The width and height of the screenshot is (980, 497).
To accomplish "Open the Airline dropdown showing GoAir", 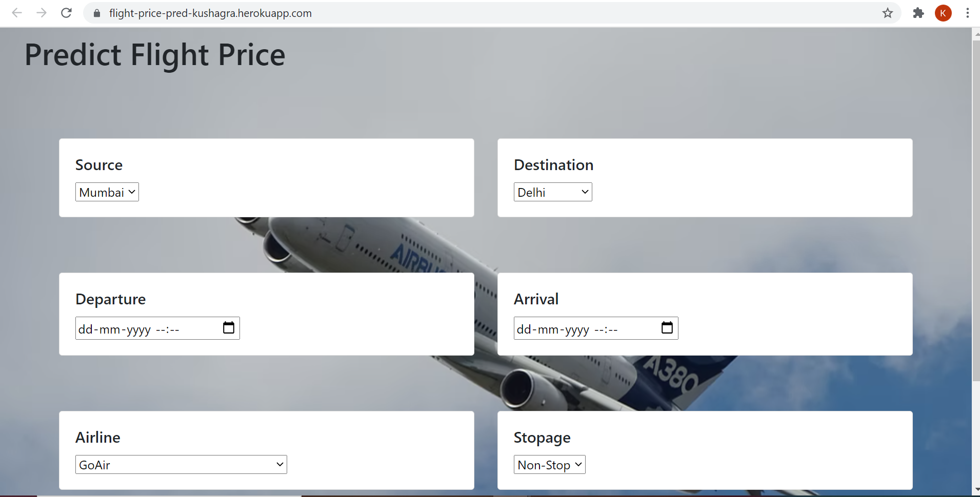I will pyautogui.click(x=181, y=464).
